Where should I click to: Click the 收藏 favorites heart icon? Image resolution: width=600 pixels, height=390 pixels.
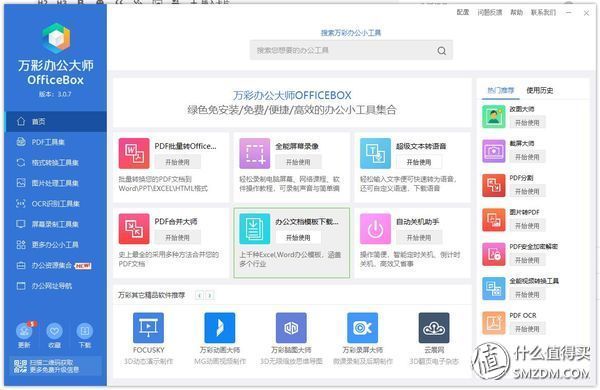point(54,331)
